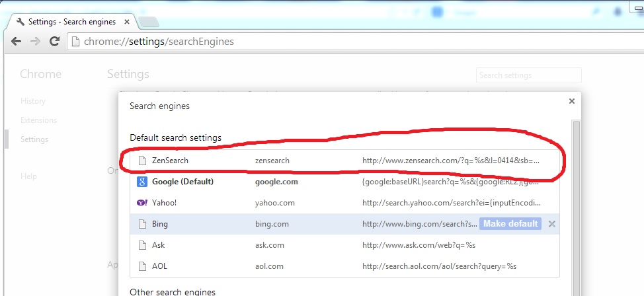
Task: Click the bing.com keyword cell
Action: click(272, 224)
